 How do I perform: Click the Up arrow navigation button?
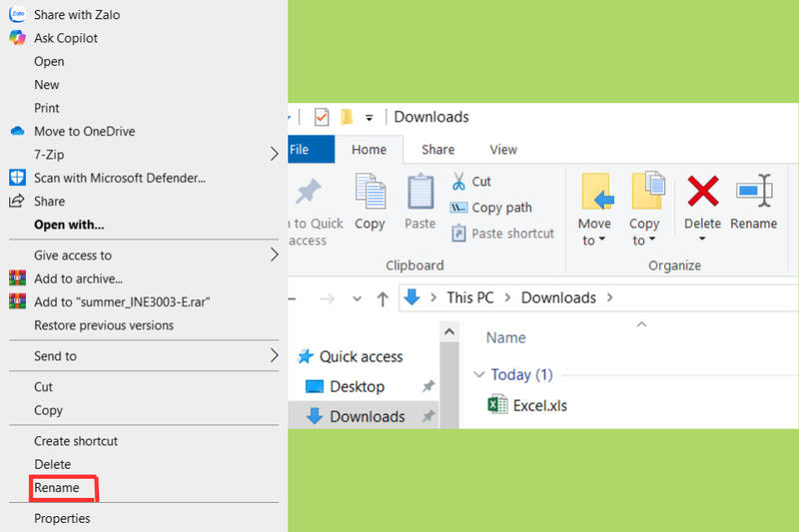click(x=383, y=298)
